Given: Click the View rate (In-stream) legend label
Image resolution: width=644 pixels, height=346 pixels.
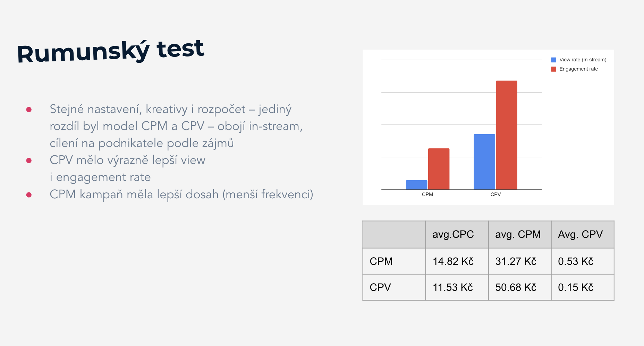Looking at the screenshot, I should coord(583,60).
